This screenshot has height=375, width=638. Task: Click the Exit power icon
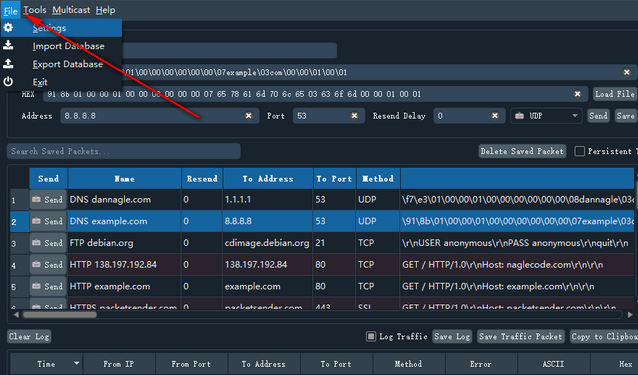click(x=8, y=82)
